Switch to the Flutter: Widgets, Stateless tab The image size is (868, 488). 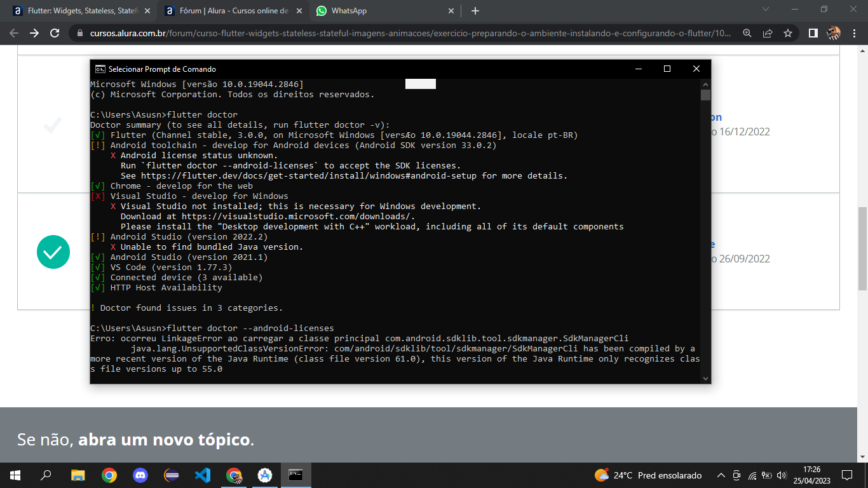(x=83, y=11)
